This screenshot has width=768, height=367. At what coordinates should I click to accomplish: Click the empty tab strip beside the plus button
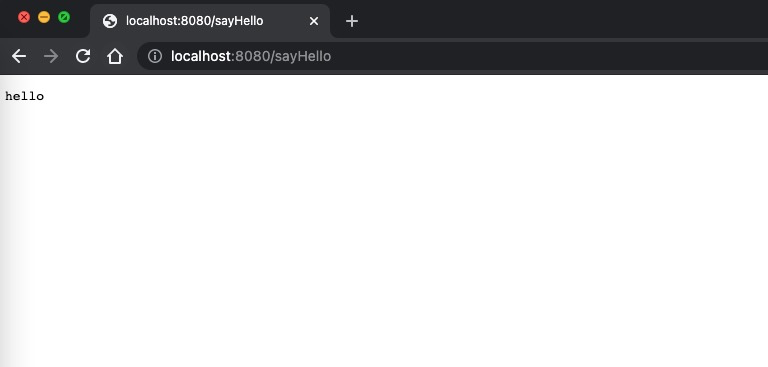[563, 20]
